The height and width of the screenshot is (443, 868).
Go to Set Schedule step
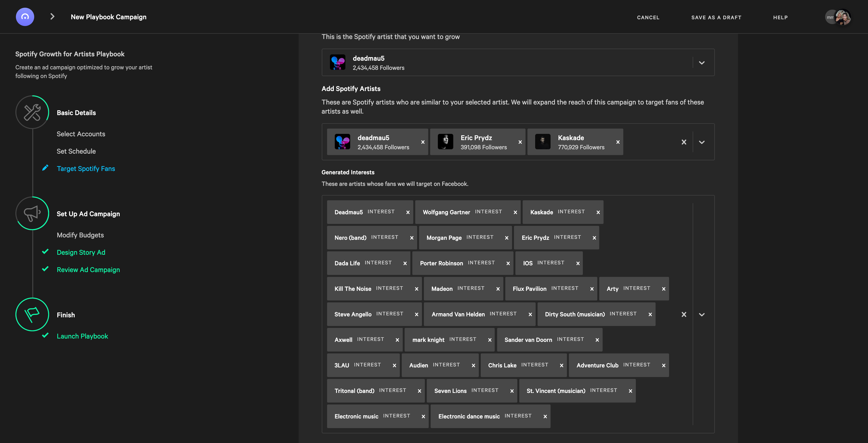tap(76, 151)
